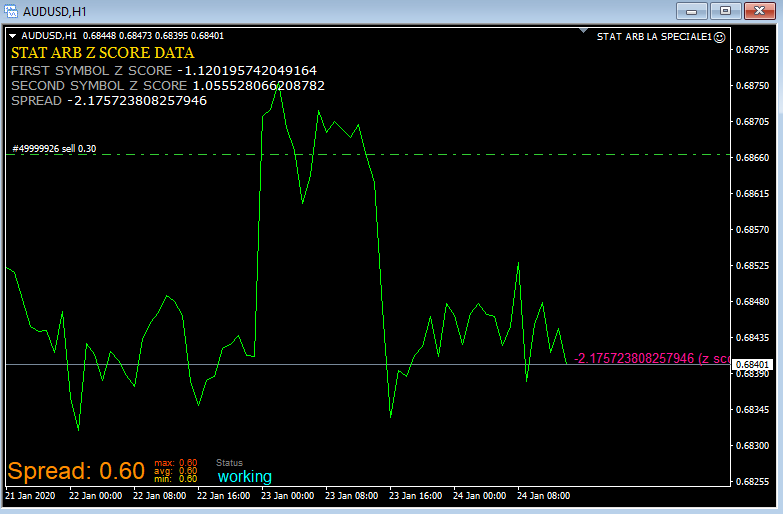Image resolution: width=783 pixels, height=514 pixels.
Task: Click the current price tag 0.68401
Action: point(752,365)
